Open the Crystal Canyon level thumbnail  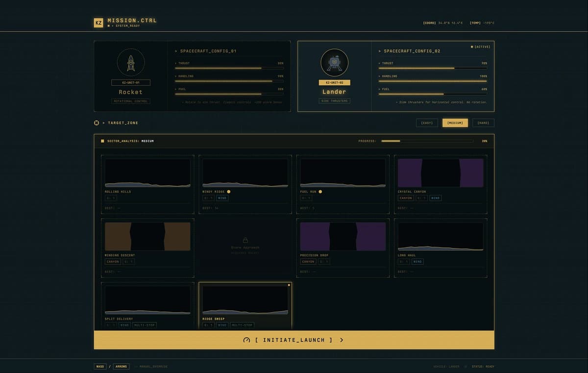441,173
